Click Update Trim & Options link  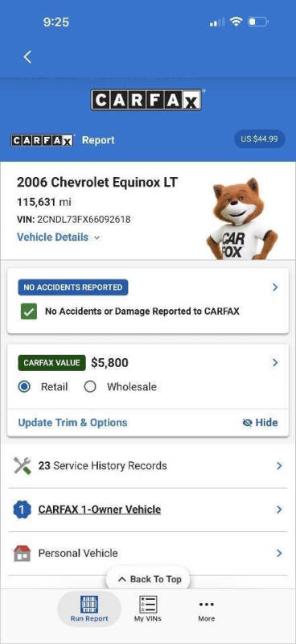pyautogui.click(x=72, y=423)
